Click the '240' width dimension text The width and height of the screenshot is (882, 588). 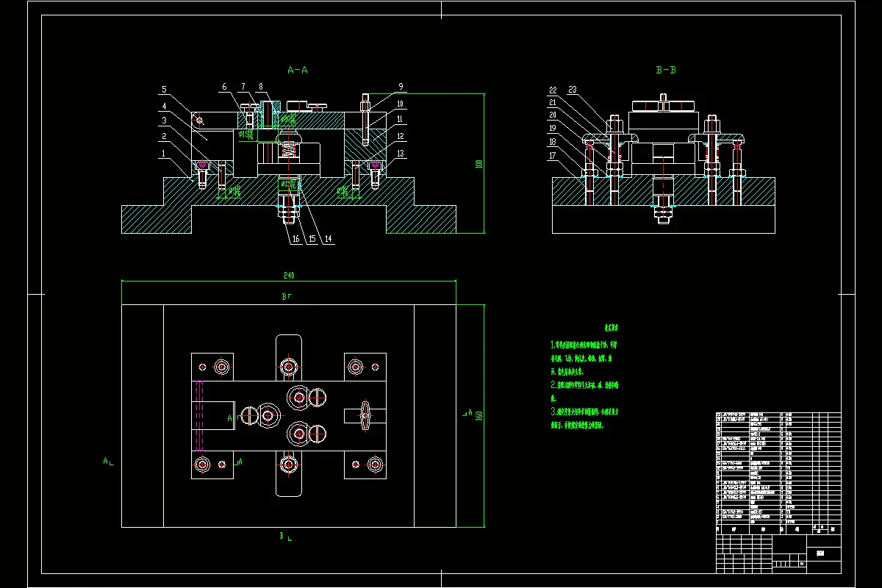click(289, 276)
